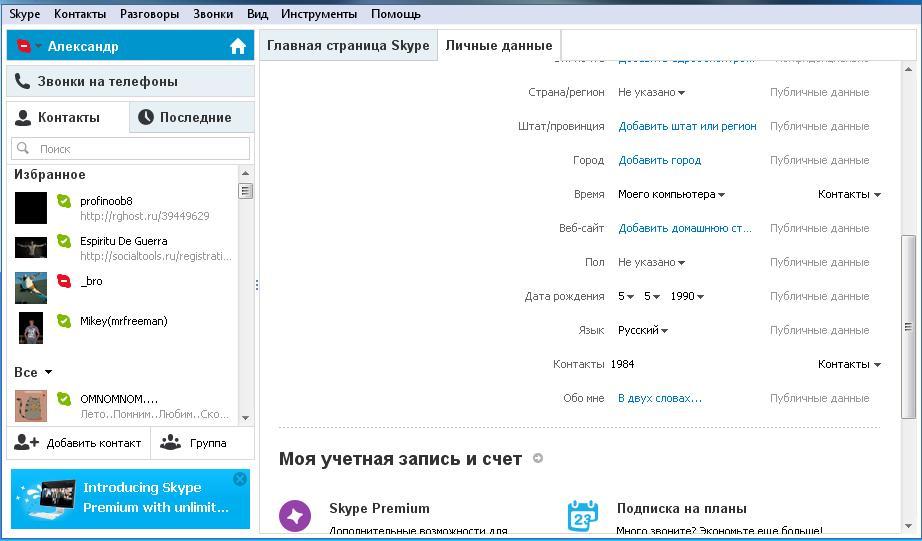
Task: Open Пол 'Не указано' dropdown
Action: click(651, 262)
